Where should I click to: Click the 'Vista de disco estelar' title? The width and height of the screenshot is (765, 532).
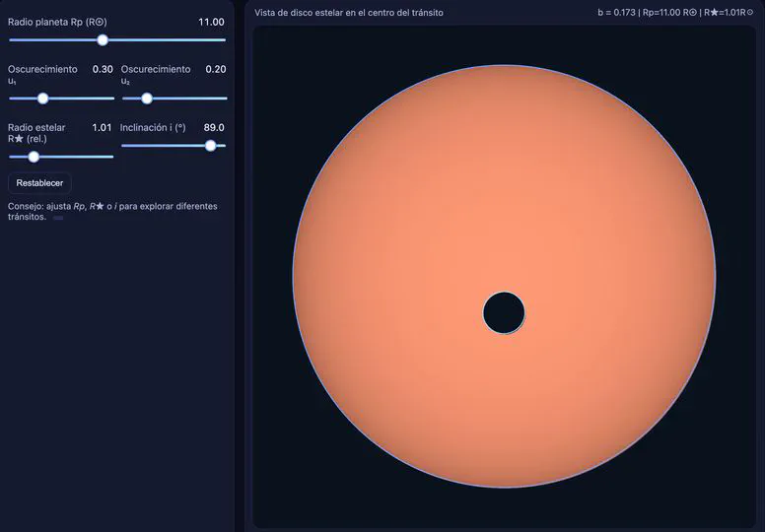pyautogui.click(x=349, y=13)
